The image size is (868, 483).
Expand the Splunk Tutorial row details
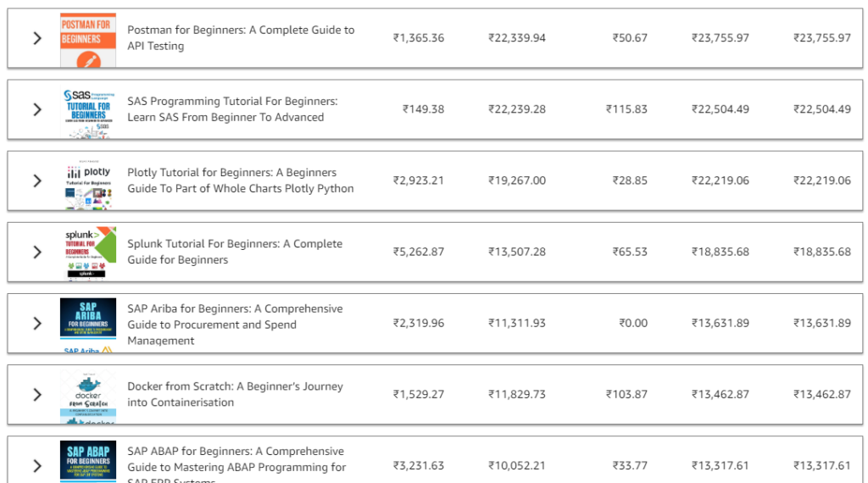pos(37,252)
